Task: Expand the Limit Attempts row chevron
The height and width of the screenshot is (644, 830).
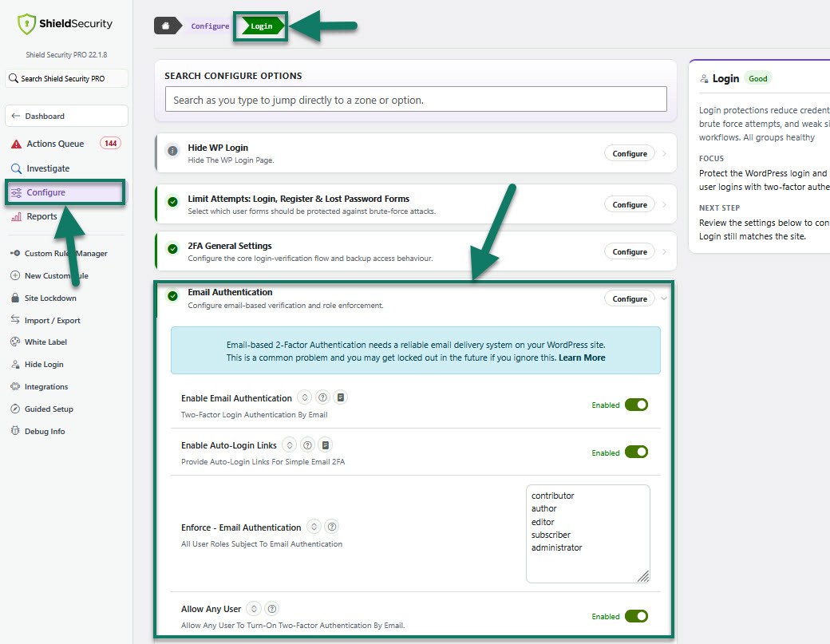Action: coord(664,205)
